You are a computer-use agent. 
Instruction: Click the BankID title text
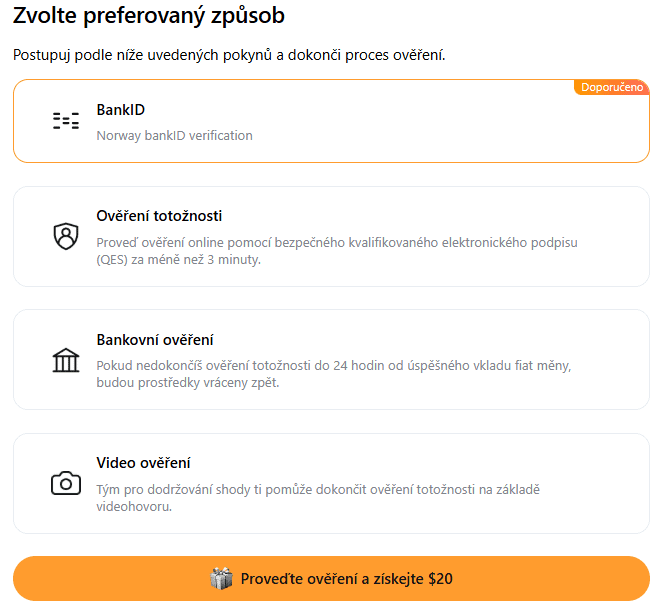click(x=121, y=110)
